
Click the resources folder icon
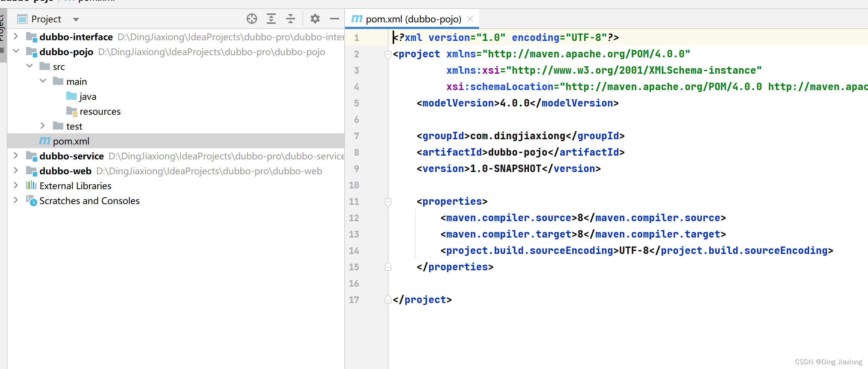pyautogui.click(x=72, y=111)
